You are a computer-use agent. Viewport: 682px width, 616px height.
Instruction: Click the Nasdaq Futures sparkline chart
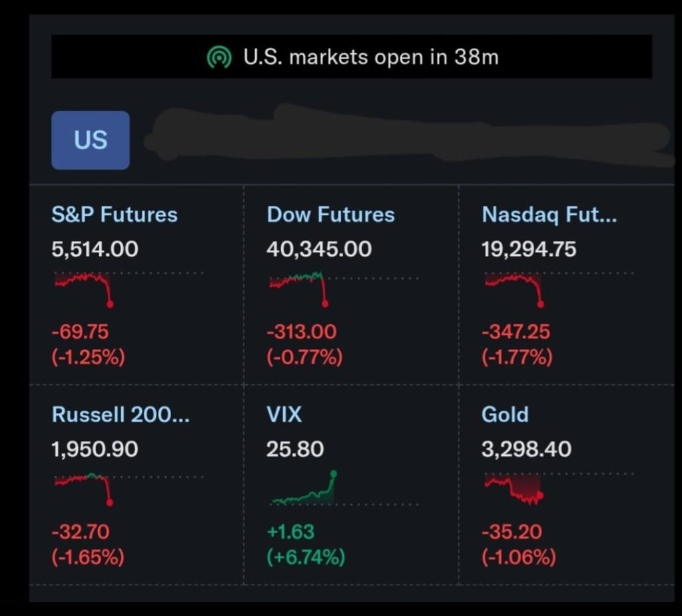click(514, 288)
